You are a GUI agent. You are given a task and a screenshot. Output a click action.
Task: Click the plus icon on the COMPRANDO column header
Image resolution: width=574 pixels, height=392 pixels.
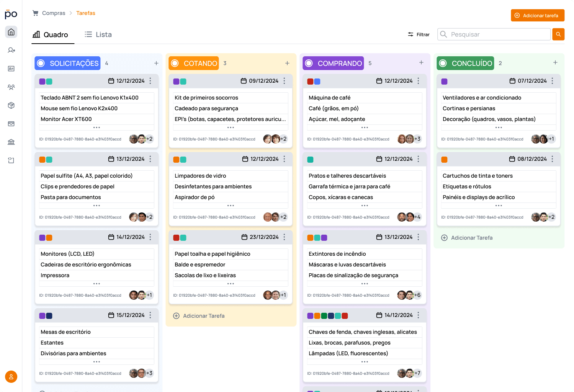(x=421, y=62)
